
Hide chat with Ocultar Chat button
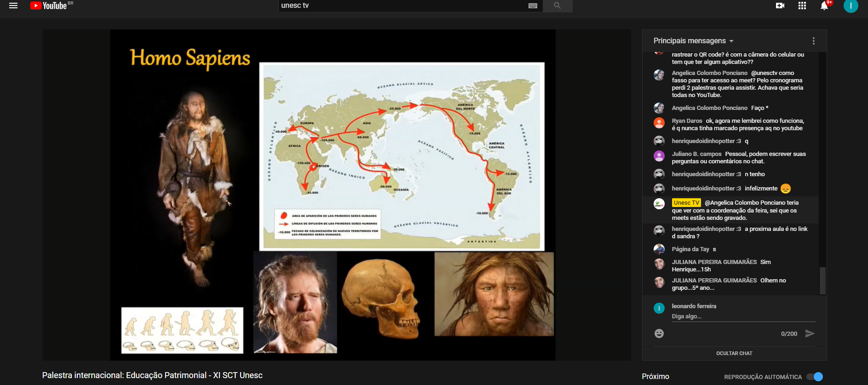pos(734,353)
